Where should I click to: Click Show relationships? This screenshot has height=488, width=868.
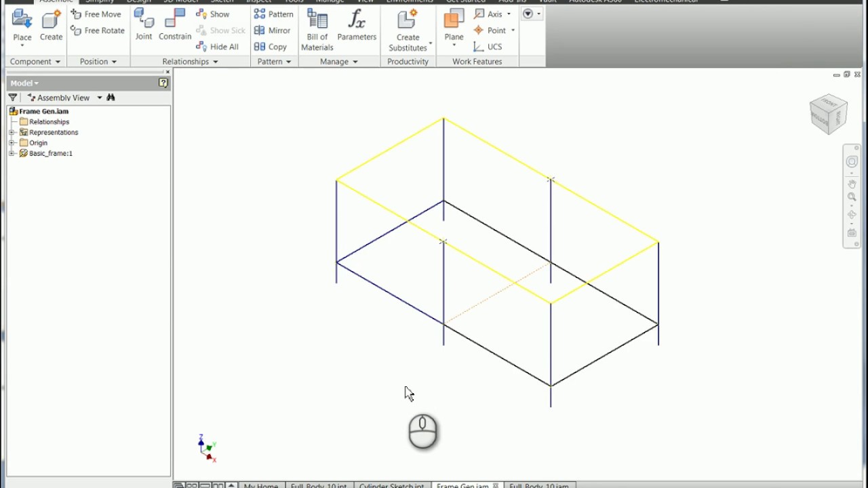tap(213, 14)
